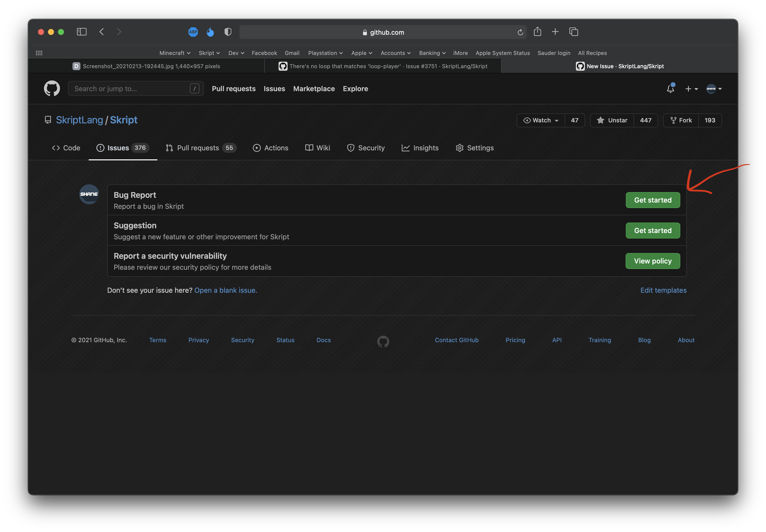This screenshot has height=532, width=766.
Task: Open the Actions tab icon
Action: pyautogui.click(x=257, y=148)
